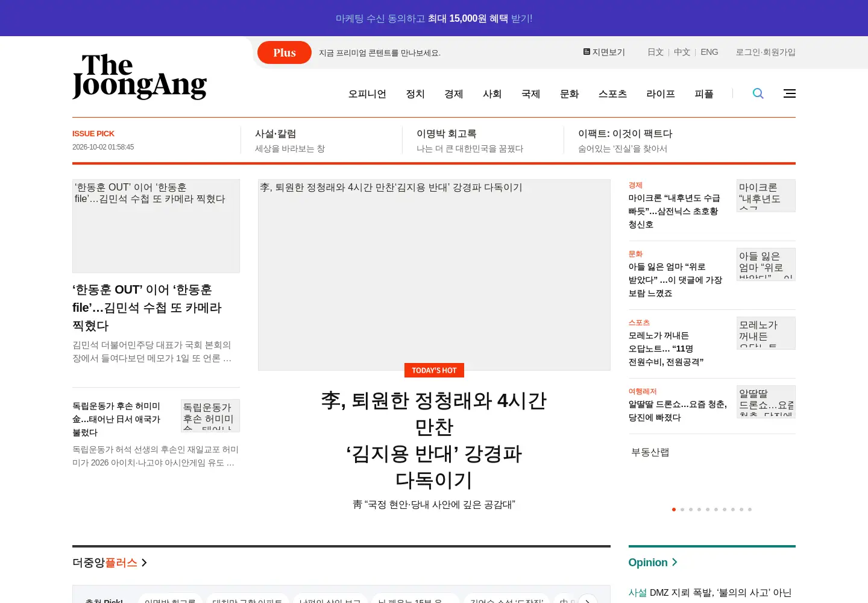
Task: Read headline 李, 퇴원한 정청래와 4시간 만찬
Action: click(x=434, y=440)
